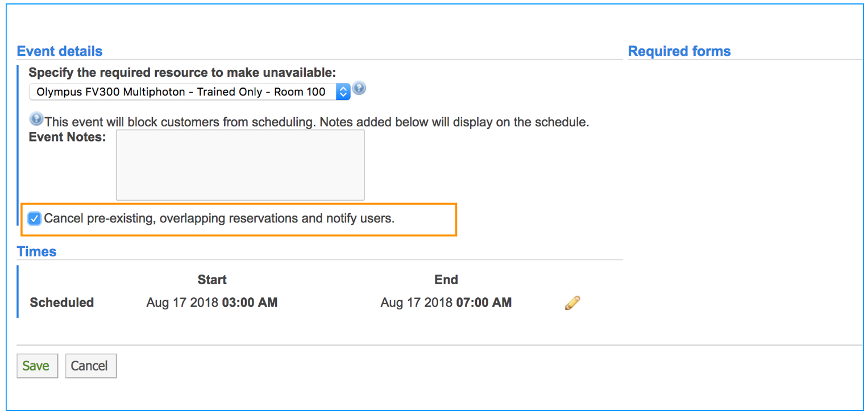Select the Required forms section heading

click(679, 51)
